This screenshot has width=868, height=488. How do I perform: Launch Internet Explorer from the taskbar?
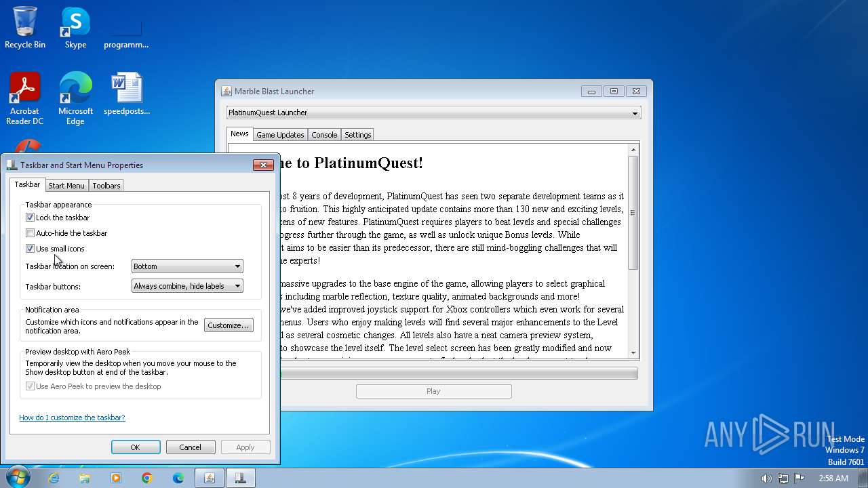(x=54, y=478)
